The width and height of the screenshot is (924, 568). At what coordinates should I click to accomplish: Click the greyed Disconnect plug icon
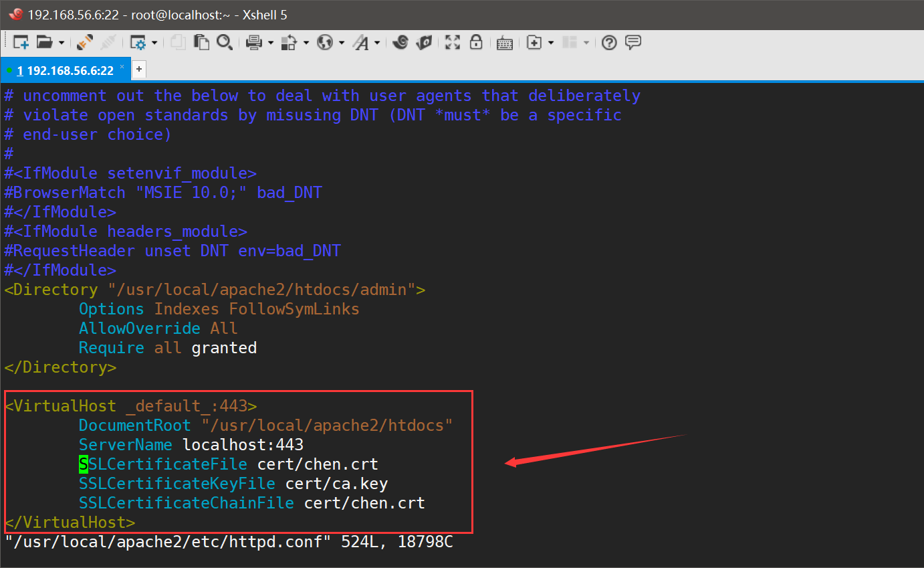pyautogui.click(x=108, y=43)
